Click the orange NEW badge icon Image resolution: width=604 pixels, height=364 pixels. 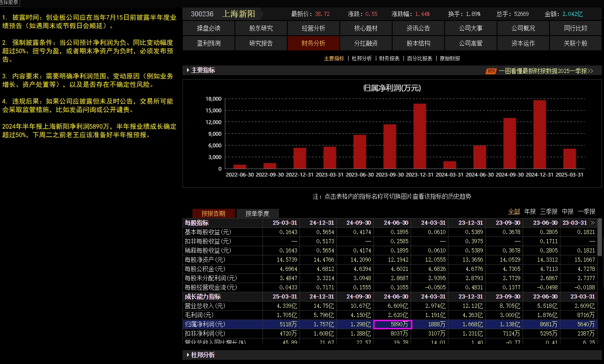coord(491,71)
